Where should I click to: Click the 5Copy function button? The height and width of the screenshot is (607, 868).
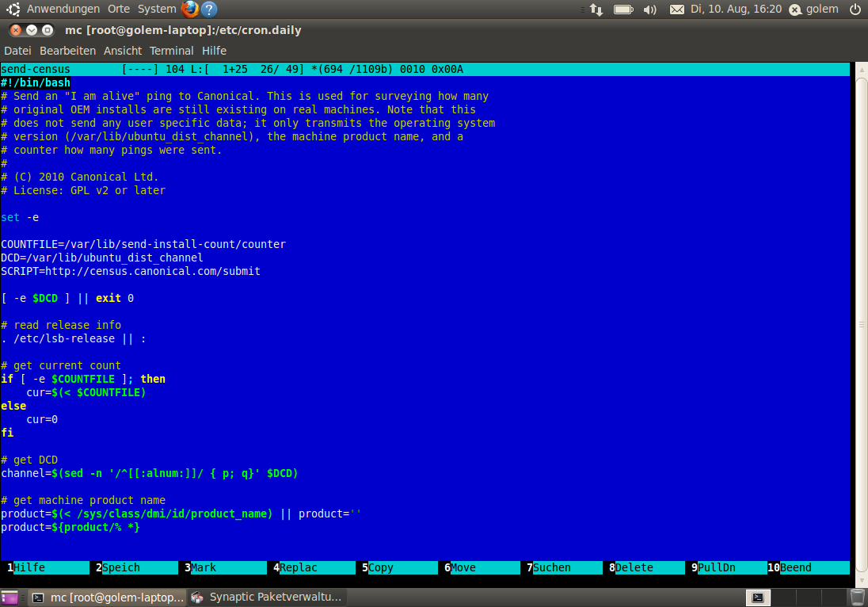[399, 567]
